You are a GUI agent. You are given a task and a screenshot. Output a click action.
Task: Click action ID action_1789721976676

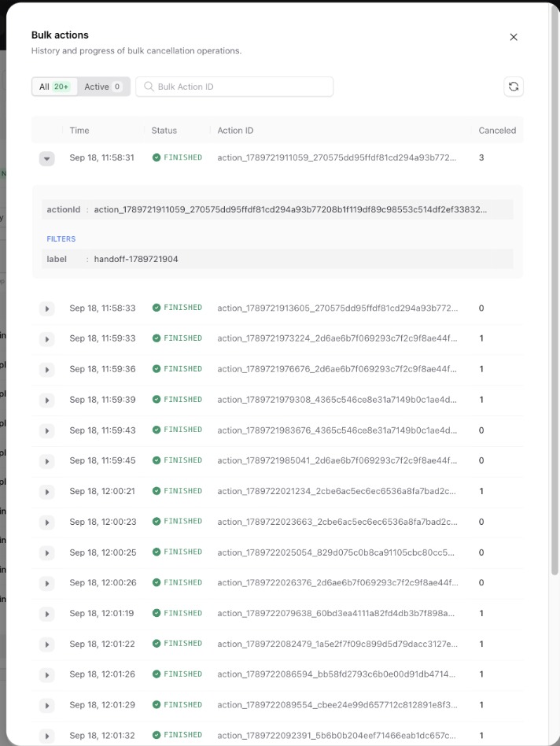click(x=337, y=369)
